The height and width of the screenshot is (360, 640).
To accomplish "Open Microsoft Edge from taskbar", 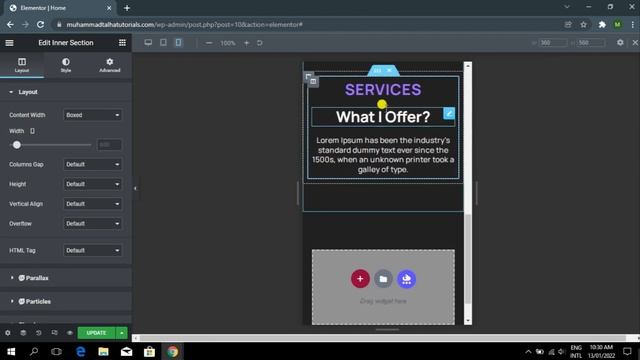I will [80, 351].
